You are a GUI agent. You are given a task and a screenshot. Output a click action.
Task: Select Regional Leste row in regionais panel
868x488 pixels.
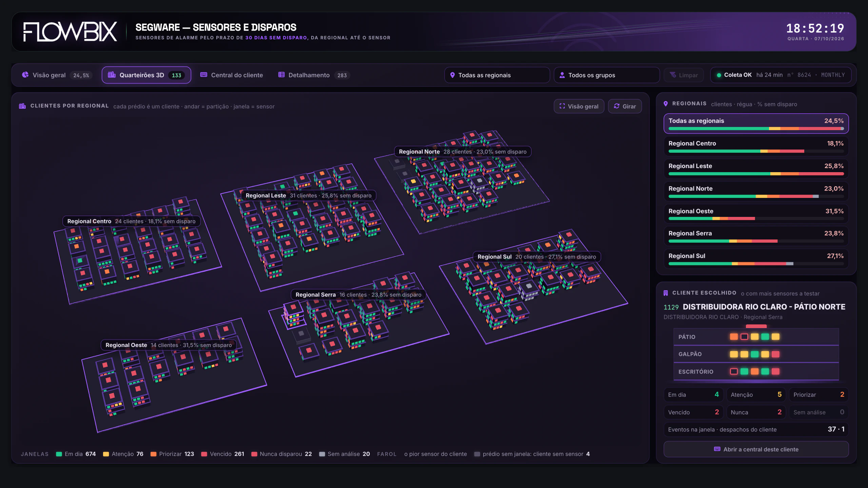pyautogui.click(x=756, y=169)
